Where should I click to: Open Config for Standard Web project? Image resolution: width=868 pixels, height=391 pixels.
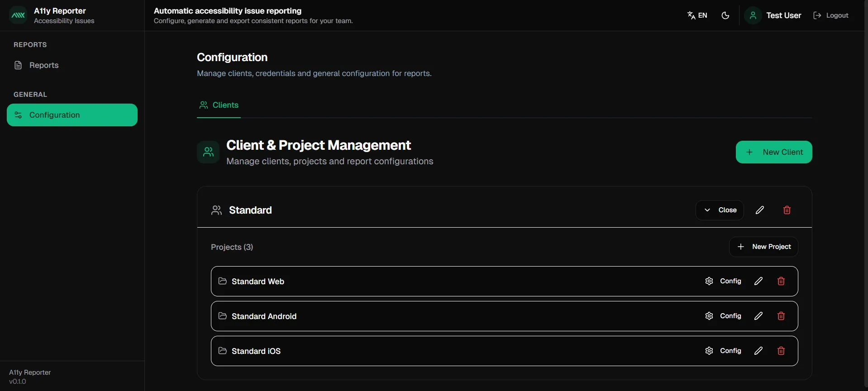click(x=723, y=281)
